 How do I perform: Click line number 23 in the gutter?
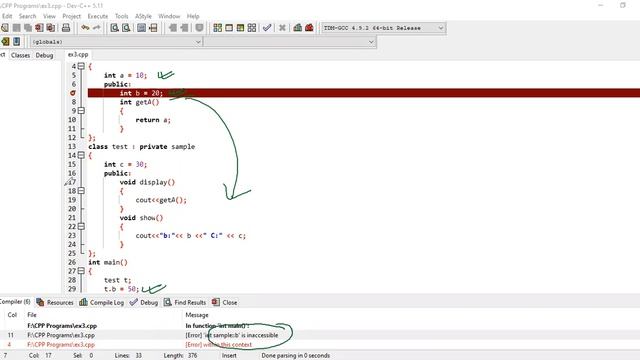tap(72, 236)
